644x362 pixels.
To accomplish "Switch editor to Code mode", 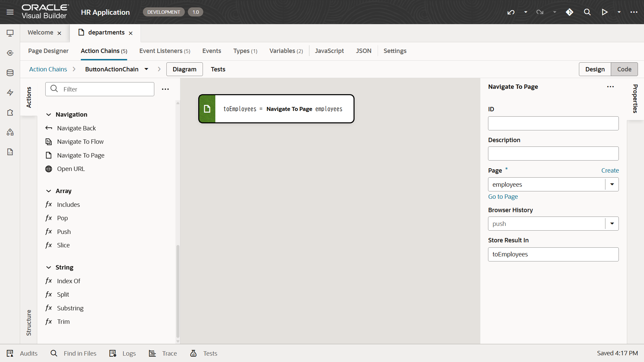I will coord(624,69).
